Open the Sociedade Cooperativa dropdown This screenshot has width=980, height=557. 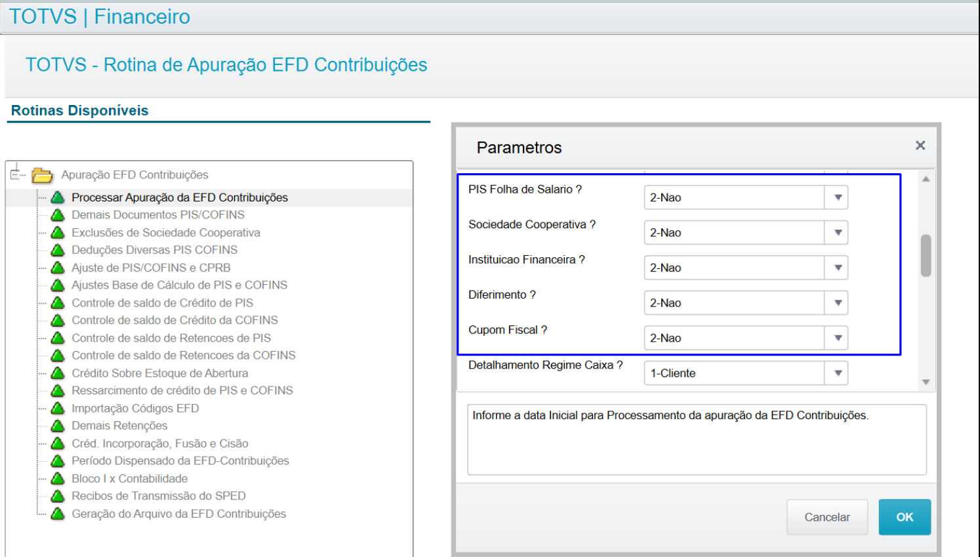(x=837, y=233)
